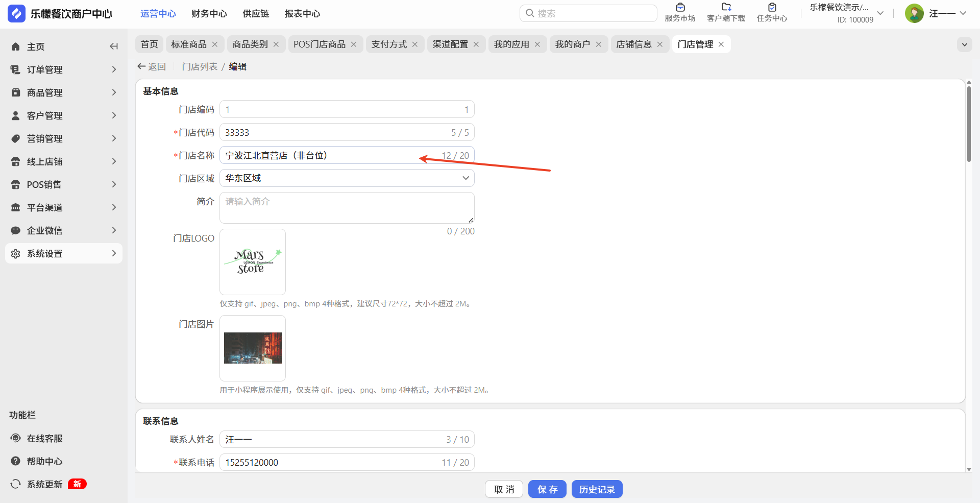
Task: Click the 联系电话 input field
Action: [347, 462]
